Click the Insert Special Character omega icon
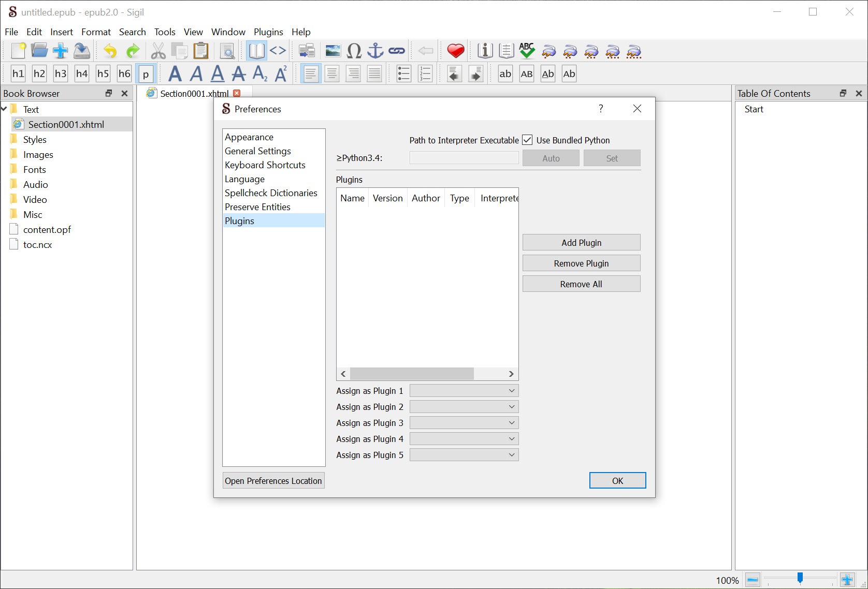The image size is (868, 589). pyautogui.click(x=354, y=51)
